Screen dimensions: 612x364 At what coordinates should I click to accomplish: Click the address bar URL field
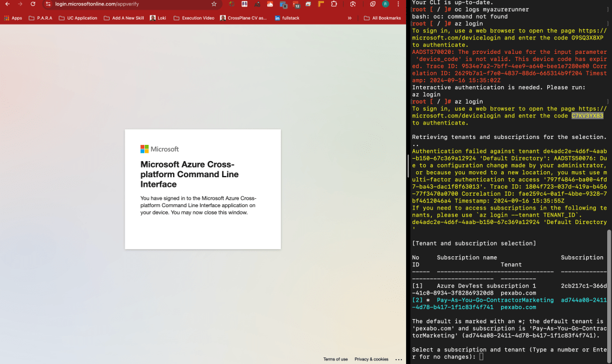pos(132,4)
